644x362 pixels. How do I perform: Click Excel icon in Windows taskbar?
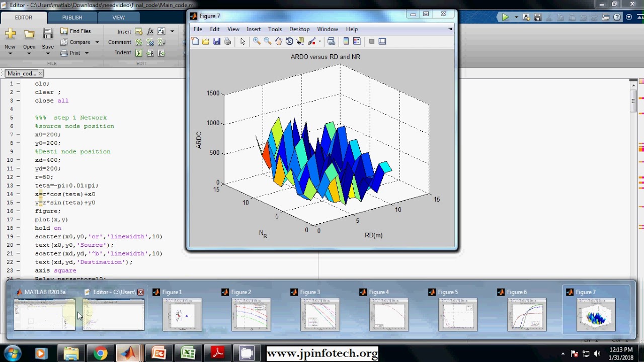point(188,353)
